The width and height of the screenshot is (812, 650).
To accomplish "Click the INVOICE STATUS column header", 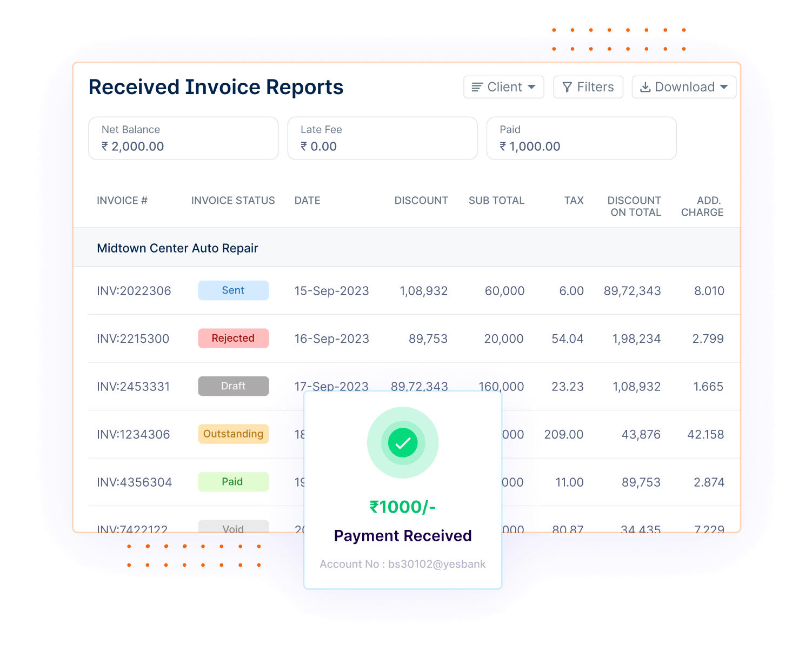I will point(233,201).
